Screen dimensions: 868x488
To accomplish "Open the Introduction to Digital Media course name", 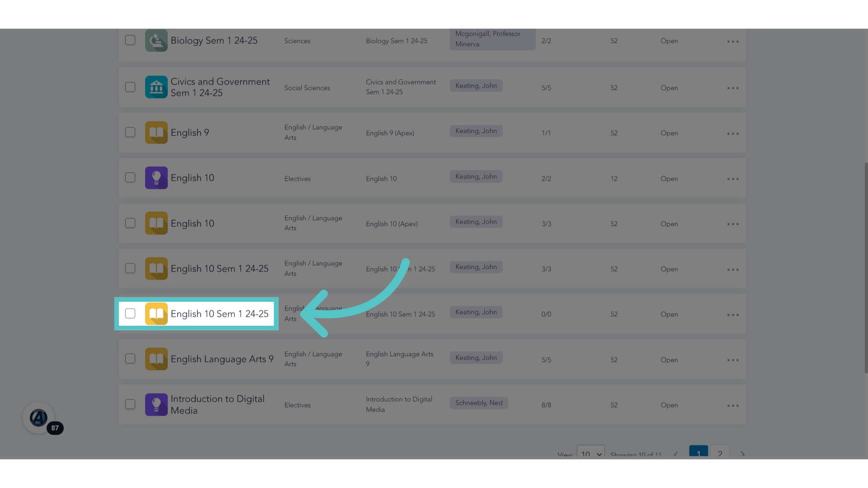I will point(217,405).
